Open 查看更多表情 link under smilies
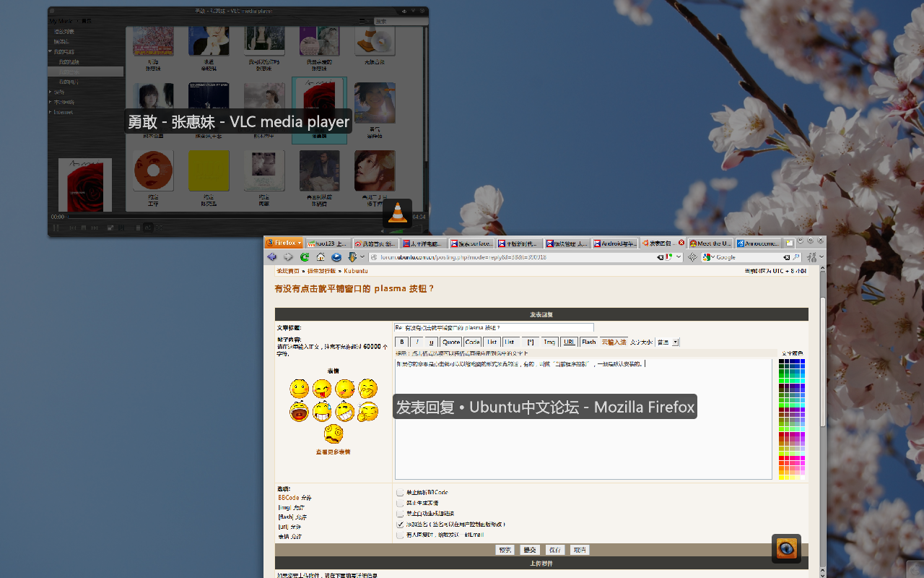The height and width of the screenshot is (578, 924). 333,452
